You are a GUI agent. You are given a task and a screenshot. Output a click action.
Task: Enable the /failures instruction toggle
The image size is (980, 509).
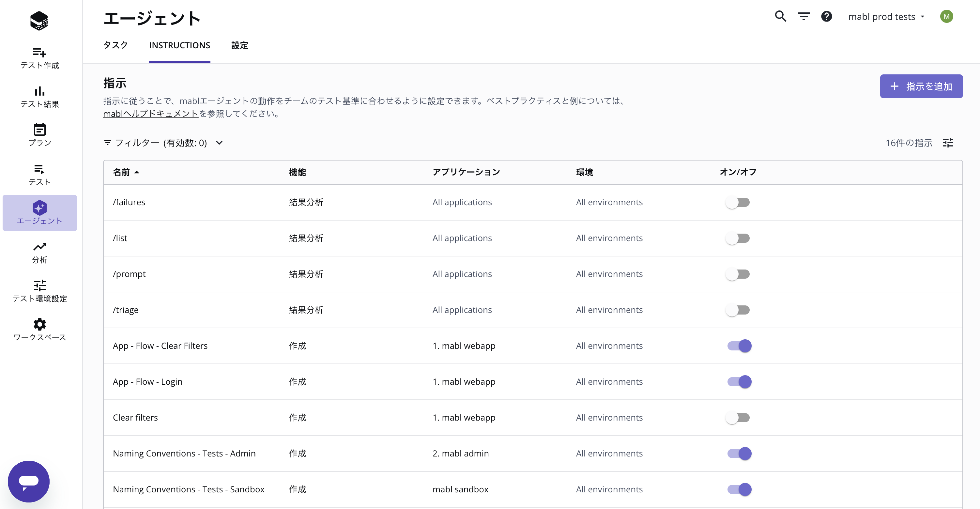[738, 202]
